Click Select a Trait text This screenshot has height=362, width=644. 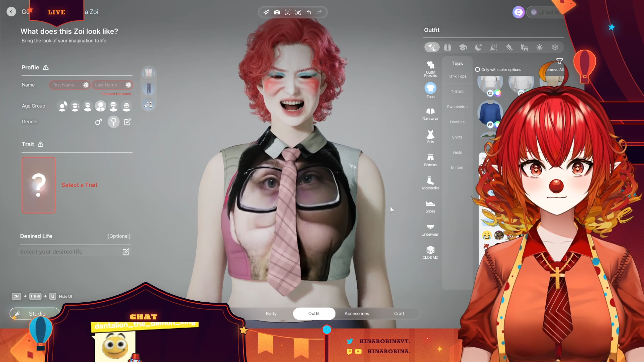[x=79, y=185]
